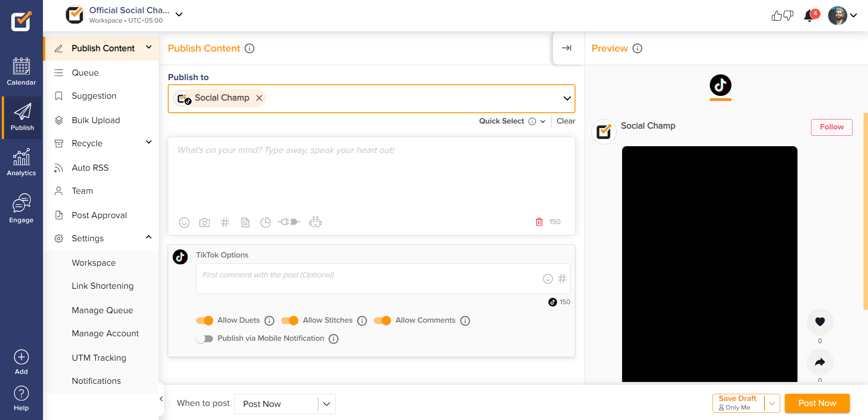868x420 pixels.
Task: Collapse the Publish Content menu chevron
Action: click(149, 47)
